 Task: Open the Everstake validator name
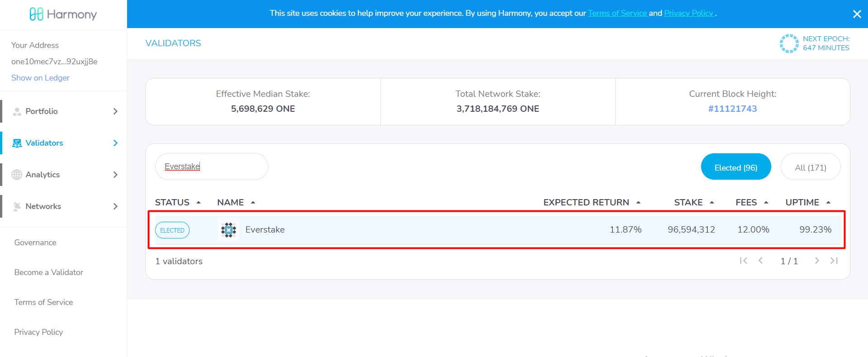click(x=265, y=229)
